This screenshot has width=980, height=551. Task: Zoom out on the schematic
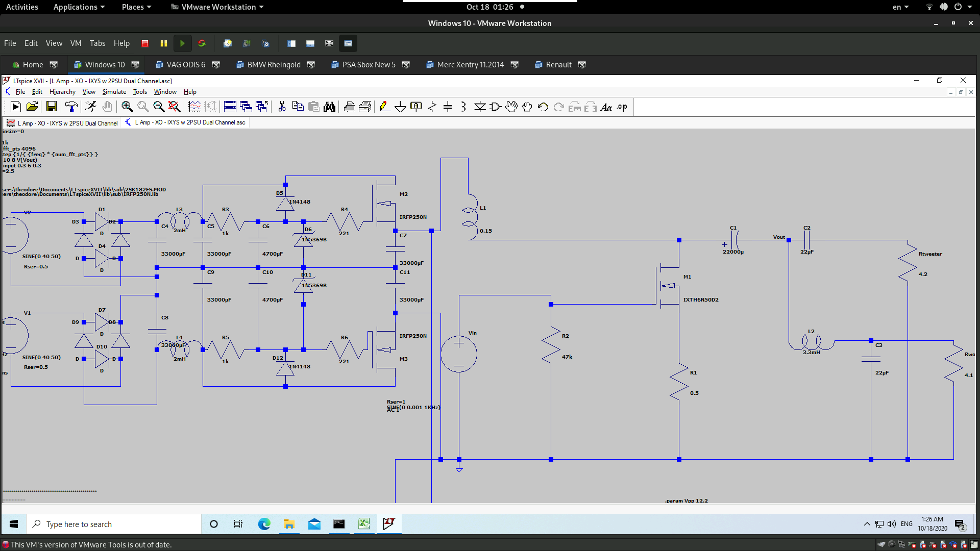click(x=159, y=107)
